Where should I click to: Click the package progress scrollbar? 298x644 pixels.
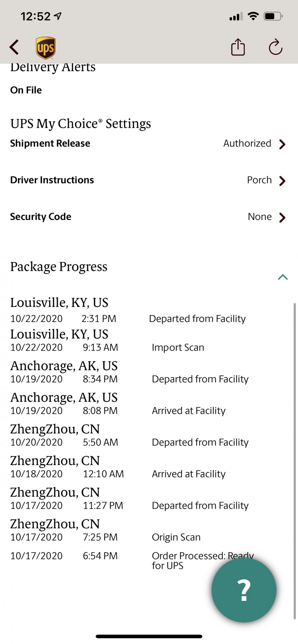294,460
